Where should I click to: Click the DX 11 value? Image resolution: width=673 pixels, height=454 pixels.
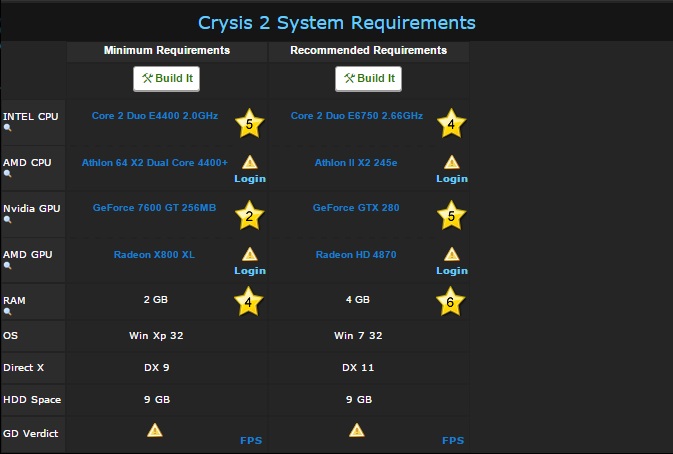(358, 368)
